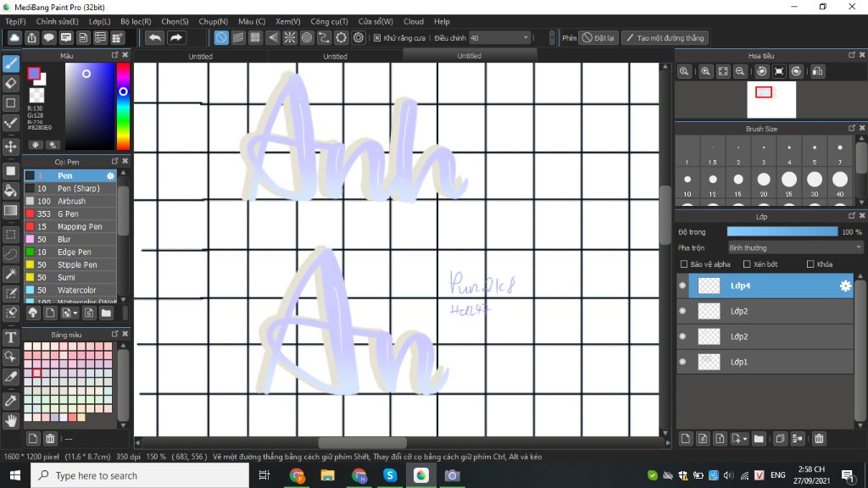Hide the Lớp1 layer
The width and height of the screenshot is (868, 488).
(x=682, y=362)
